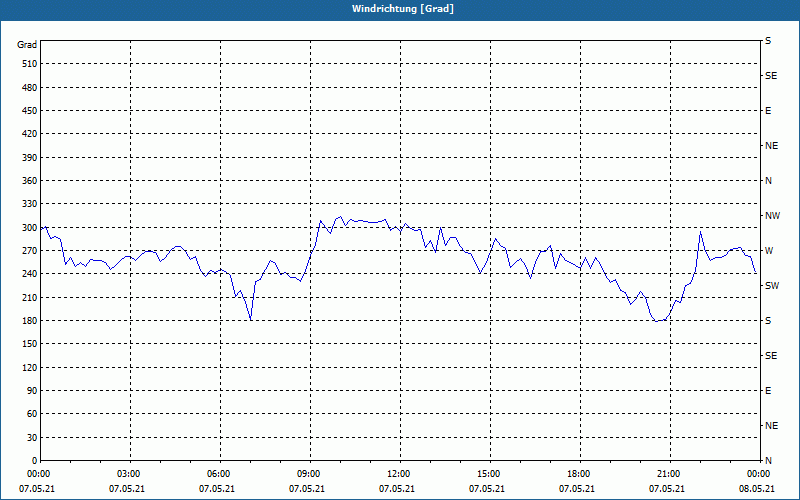Click the 330 degree axis label

tap(30, 204)
